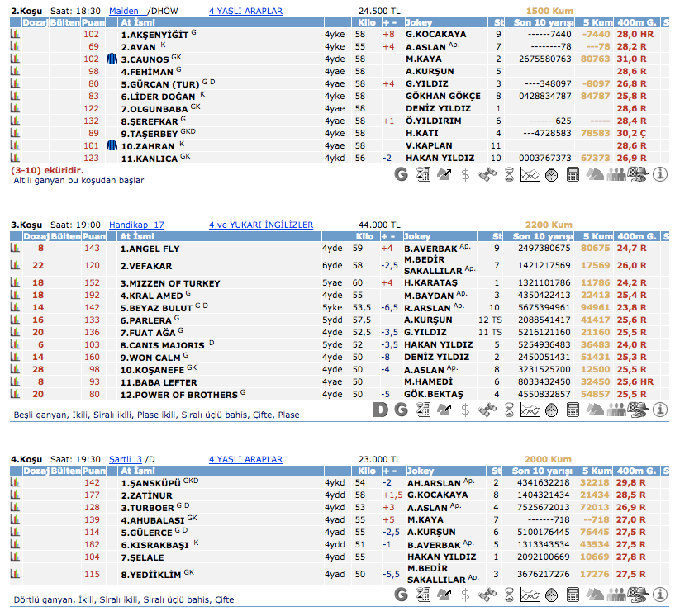Open the people group icon for race 4
Image resolution: width=694 pixels, height=616 pixels.
pos(616,594)
